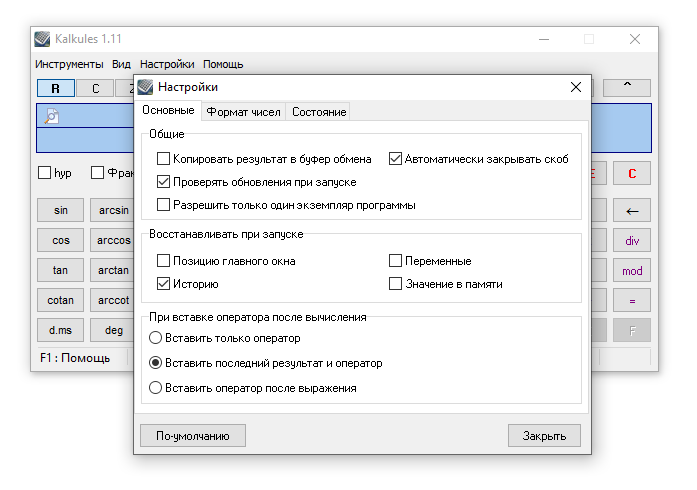Click the Закрыть button

click(x=544, y=436)
